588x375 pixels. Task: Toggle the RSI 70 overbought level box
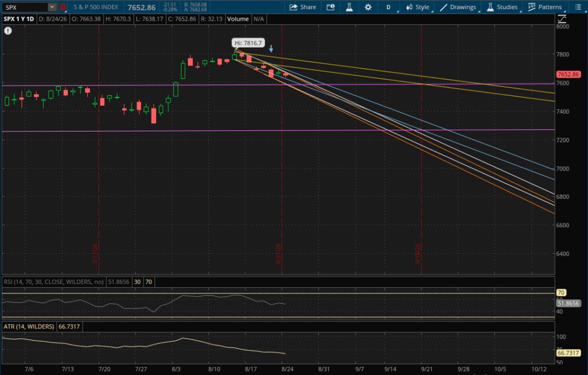(149, 282)
